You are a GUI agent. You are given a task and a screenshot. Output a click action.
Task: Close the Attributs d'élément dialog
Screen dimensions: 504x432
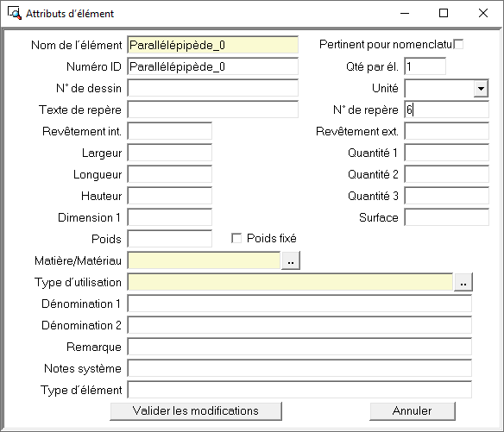(483, 13)
